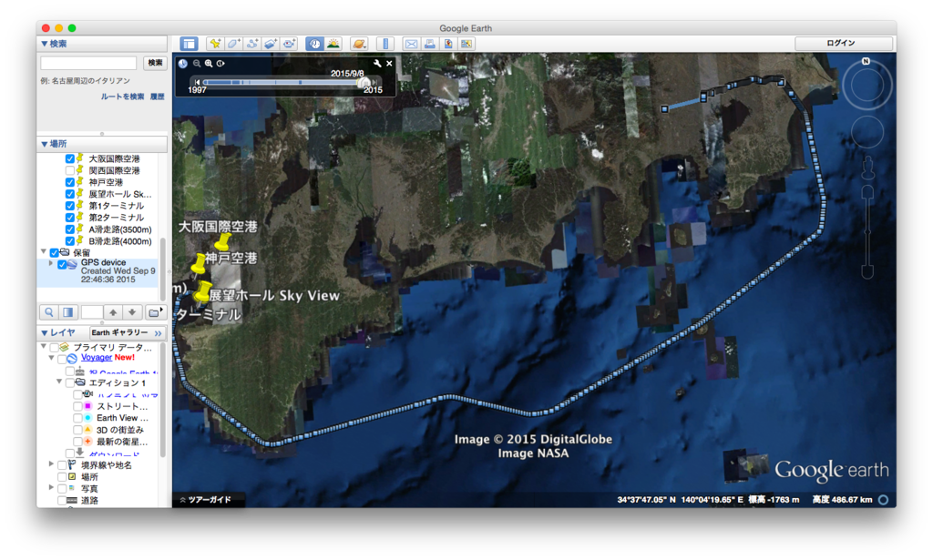Open time slider options wrench
This screenshot has height=560, width=933.
pyautogui.click(x=376, y=63)
